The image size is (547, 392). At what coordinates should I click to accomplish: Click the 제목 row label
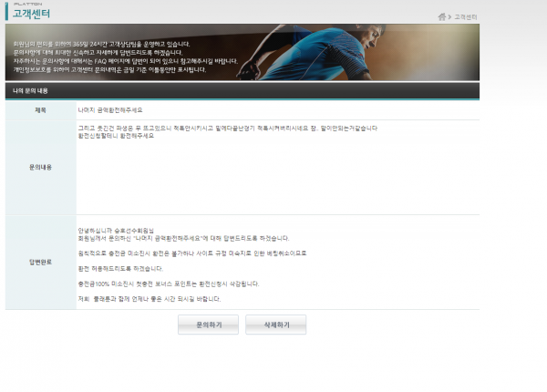click(40, 110)
